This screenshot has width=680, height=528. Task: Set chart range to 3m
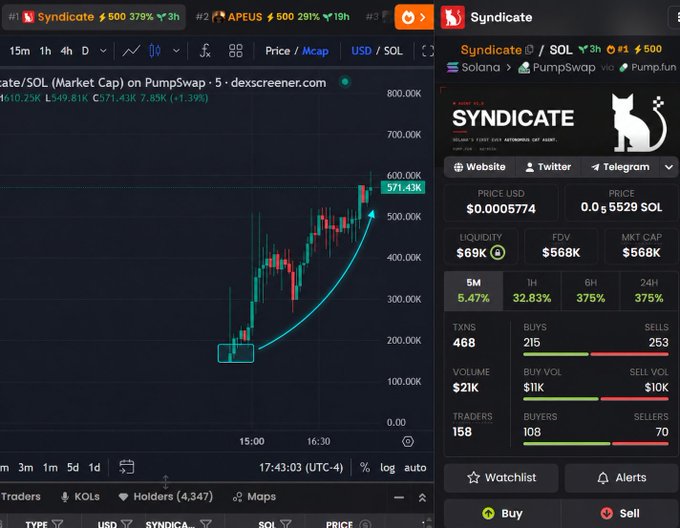point(26,467)
